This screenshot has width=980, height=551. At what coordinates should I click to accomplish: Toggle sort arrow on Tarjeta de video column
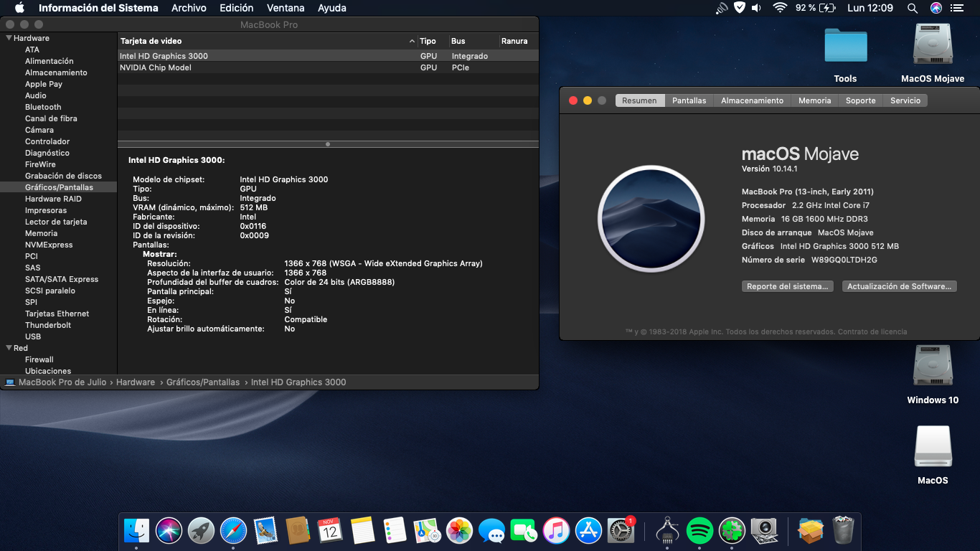412,41
